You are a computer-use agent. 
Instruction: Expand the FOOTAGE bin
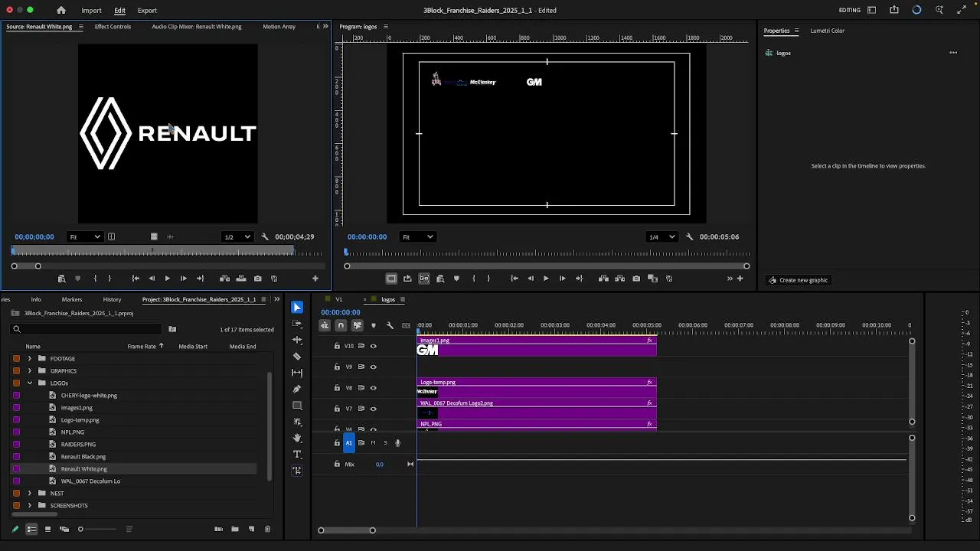click(x=30, y=359)
